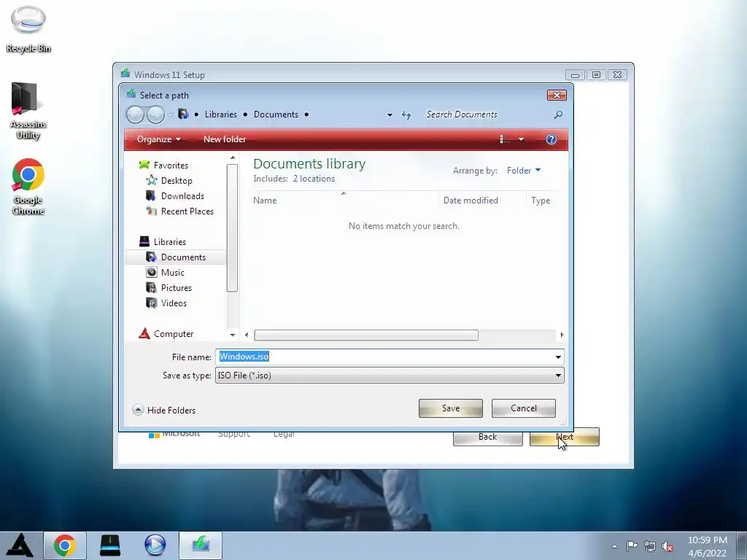The width and height of the screenshot is (747, 560).
Task: Open the Assassins Utility desktop icon
Action: pos(28,111)
